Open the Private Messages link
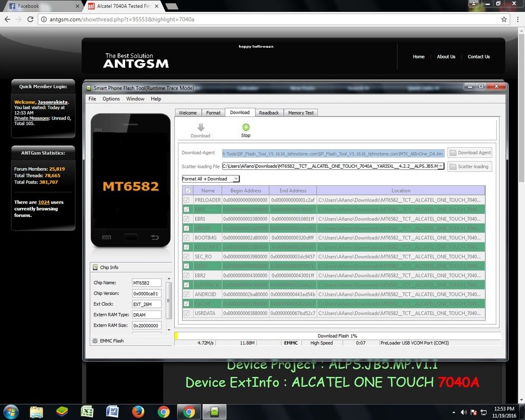 pyautogui.click(x=32, y=118)
